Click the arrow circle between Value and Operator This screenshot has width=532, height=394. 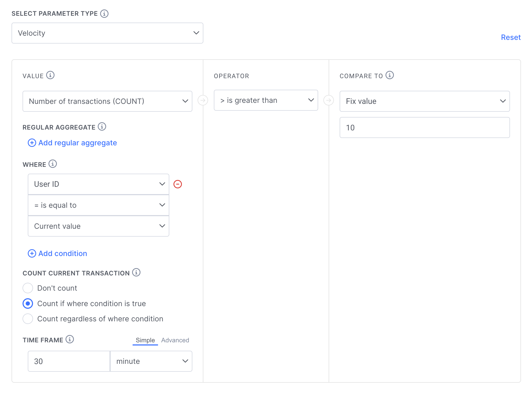(x=203, y=100)
